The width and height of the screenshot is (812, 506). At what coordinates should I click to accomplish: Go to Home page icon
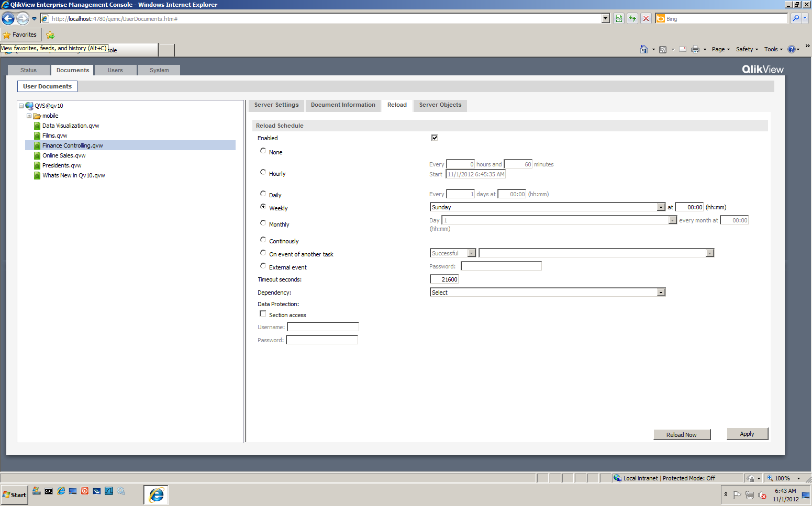tap(644, 49)
